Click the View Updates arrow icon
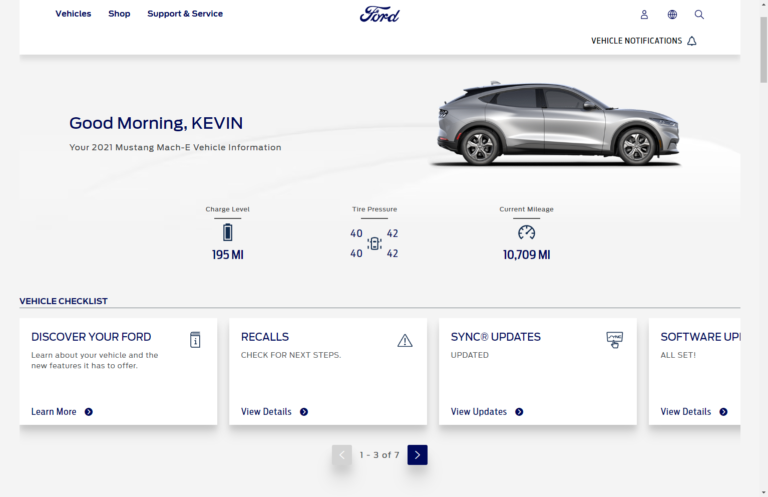Screen dimensions: 768x497 519,412
